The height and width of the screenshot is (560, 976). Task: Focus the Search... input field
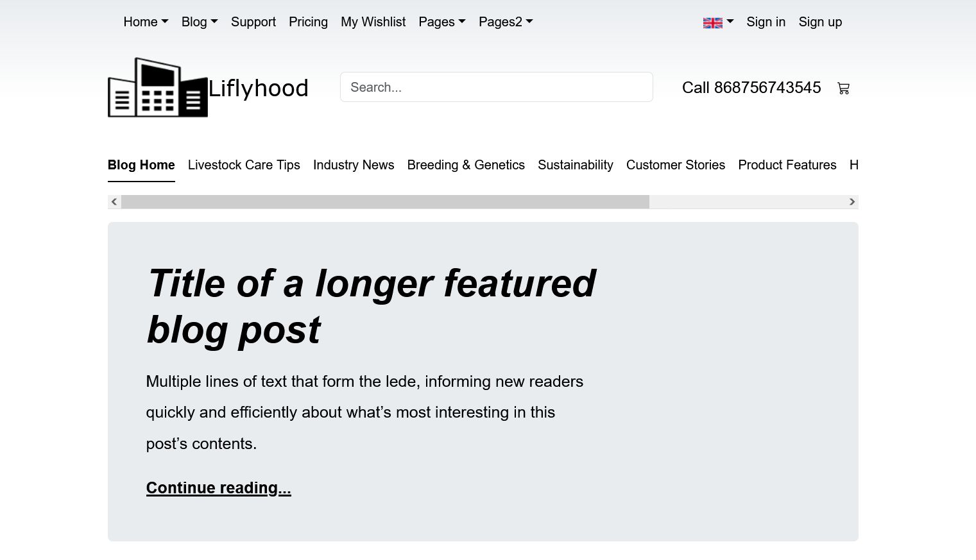(497, 87)
